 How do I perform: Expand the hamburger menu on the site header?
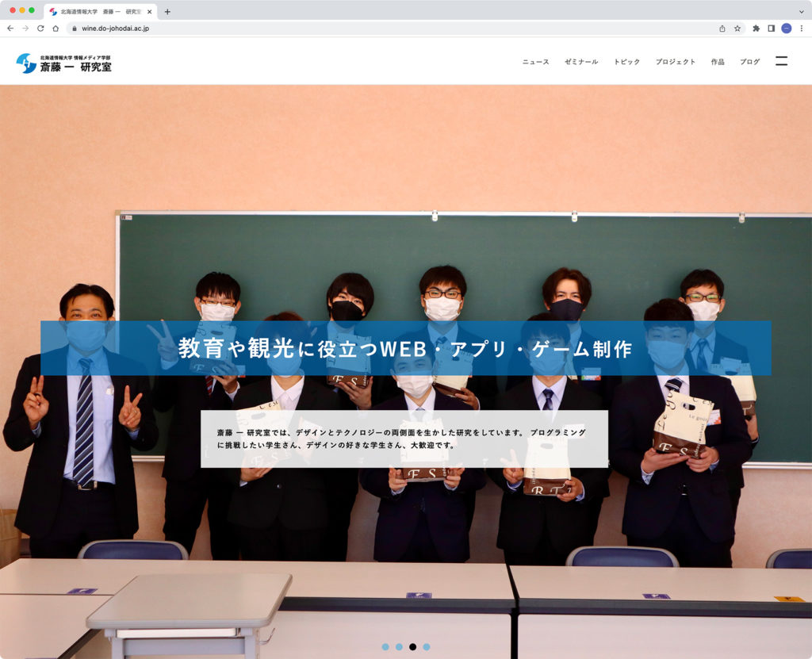[x=781, y=61]
